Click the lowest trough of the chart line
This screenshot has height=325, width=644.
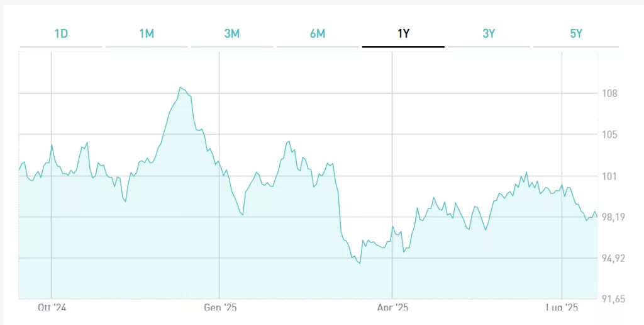[359, 263]
